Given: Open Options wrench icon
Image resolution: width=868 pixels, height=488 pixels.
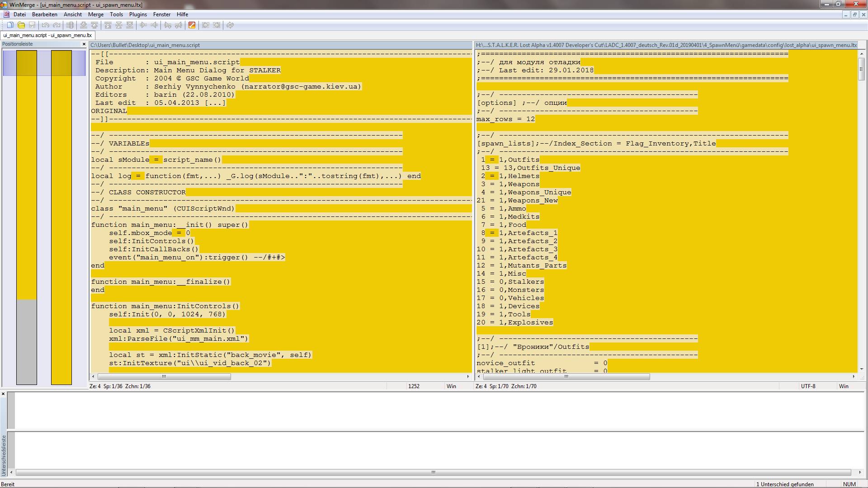Looking at the screenshot, I should point(192,25).
